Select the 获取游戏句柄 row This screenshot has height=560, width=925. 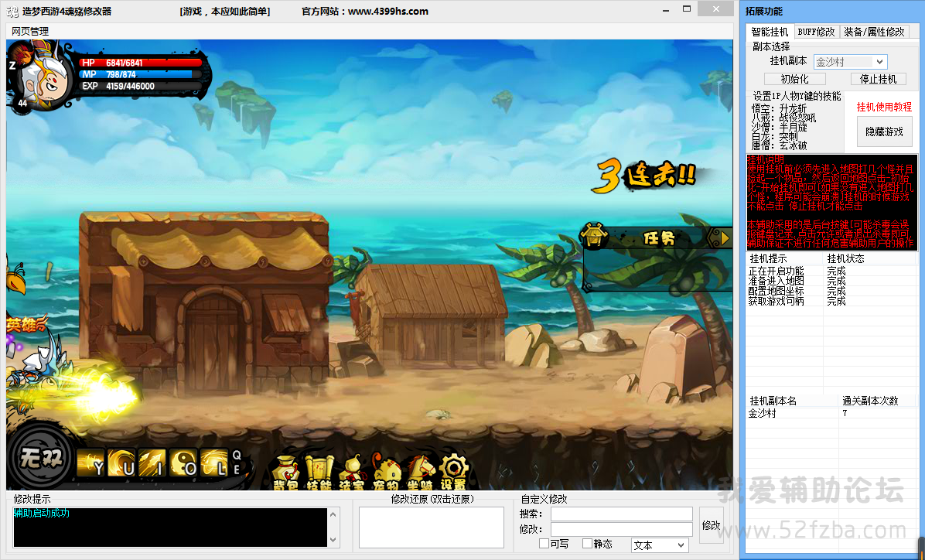tap(831, 301)
